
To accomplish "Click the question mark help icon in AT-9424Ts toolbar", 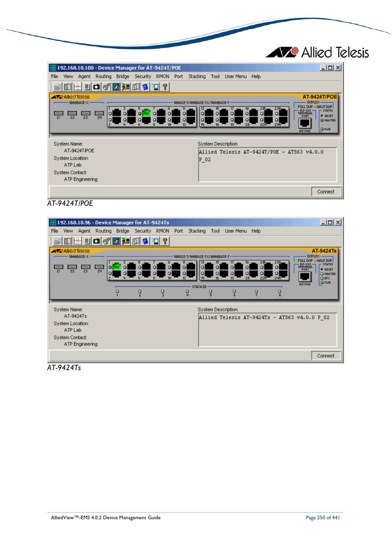I will coord(165,241).
